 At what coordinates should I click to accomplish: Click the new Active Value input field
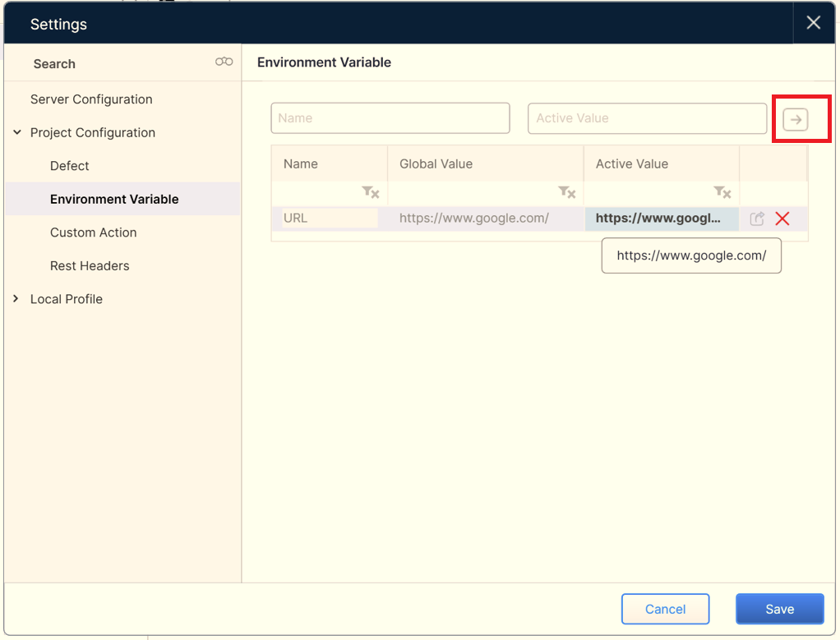(x=647, y=118)
